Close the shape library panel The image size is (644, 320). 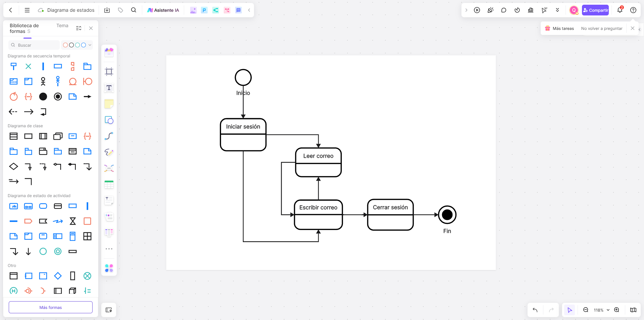click(x=91, y=28)
